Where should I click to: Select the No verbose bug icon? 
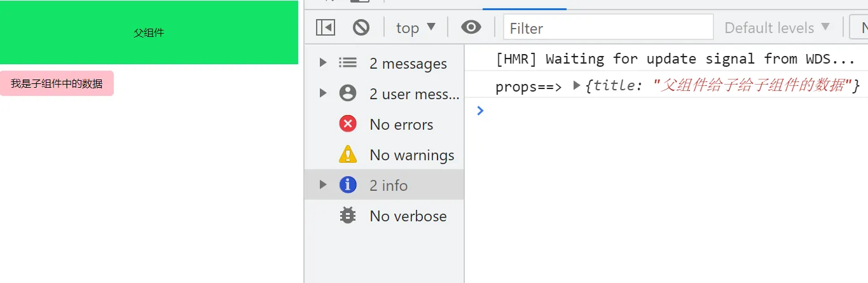[x=348, y=216]
